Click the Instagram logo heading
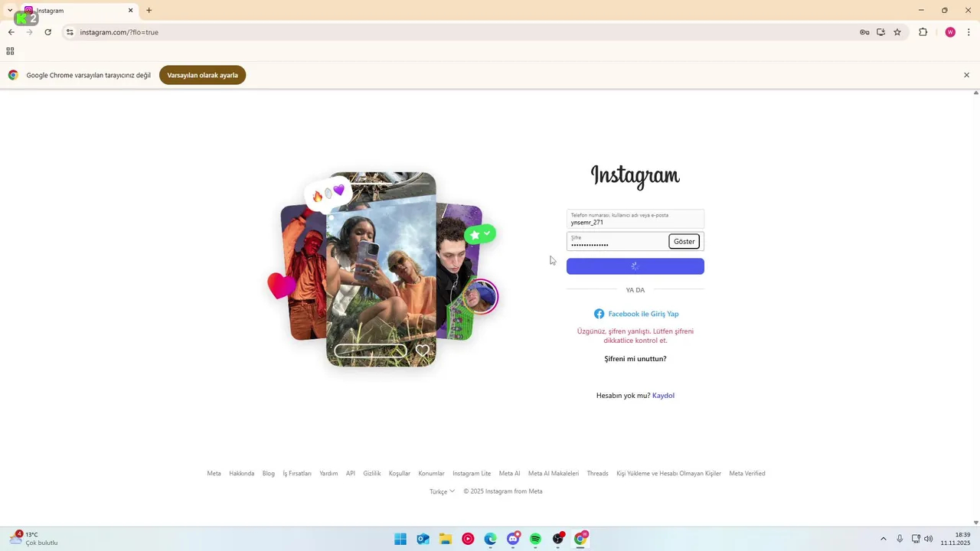Viewport: 980px width, 551px height. click(635, 177)
